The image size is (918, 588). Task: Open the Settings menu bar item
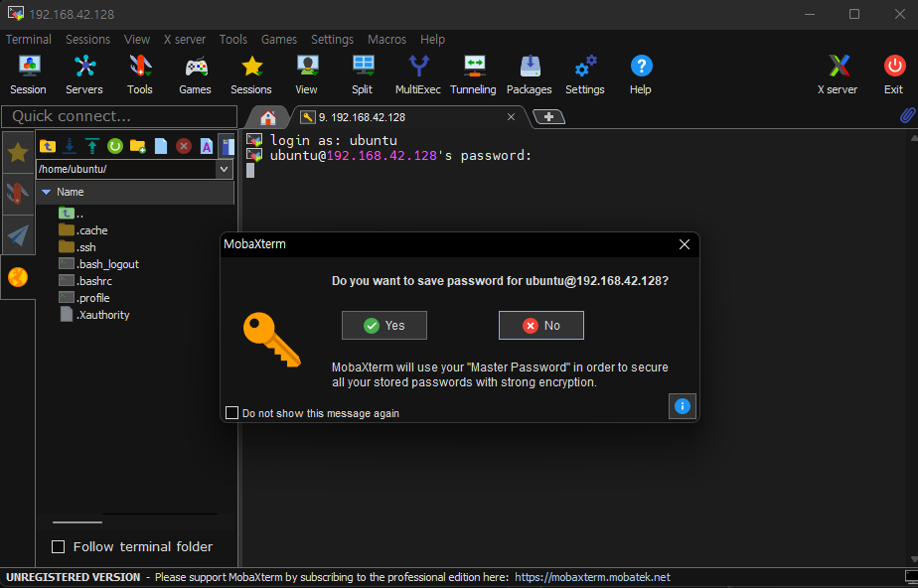332,39
